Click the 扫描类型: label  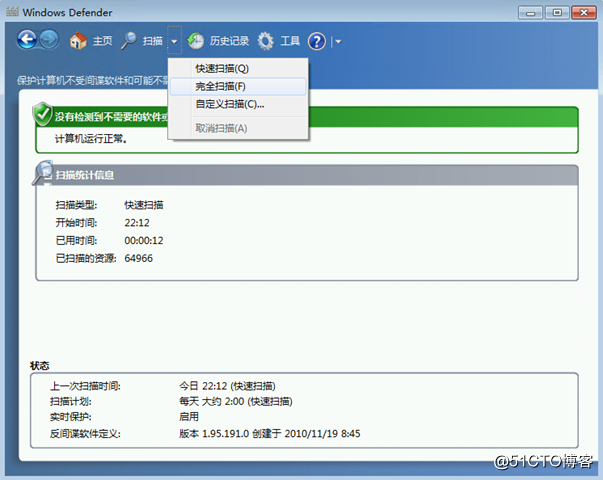coord(77,205)
